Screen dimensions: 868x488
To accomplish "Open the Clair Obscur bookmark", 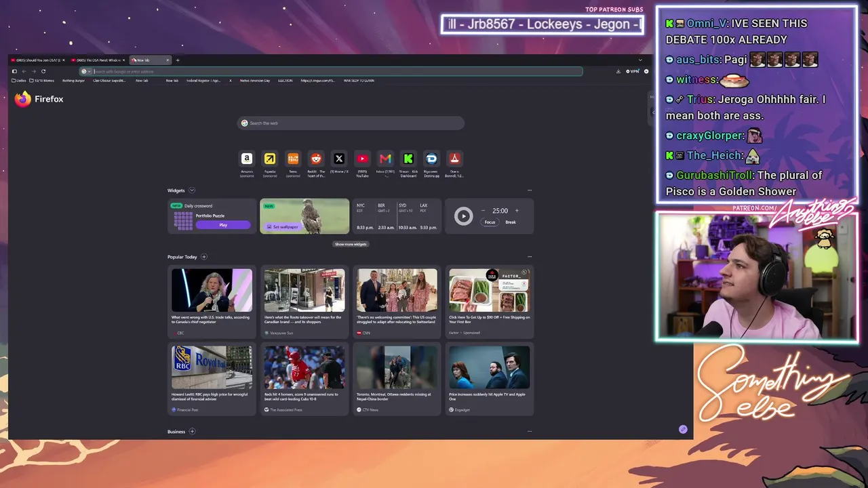I will (x=109, y=81).
